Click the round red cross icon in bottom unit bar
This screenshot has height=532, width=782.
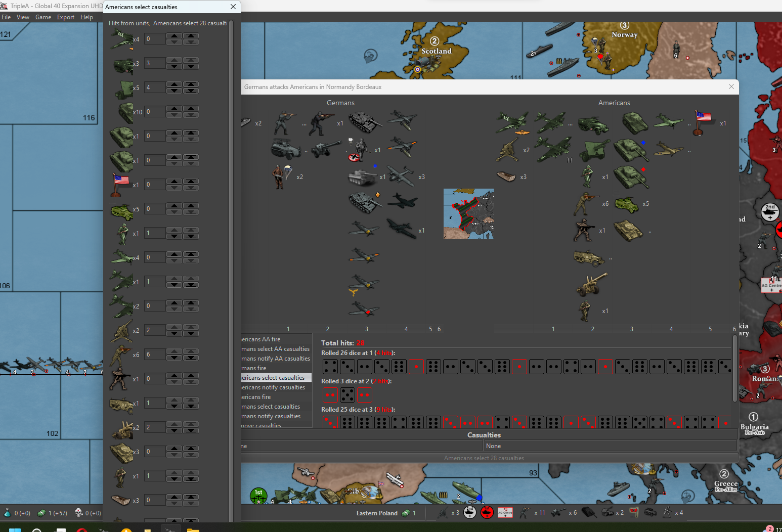tap(487, 512)
